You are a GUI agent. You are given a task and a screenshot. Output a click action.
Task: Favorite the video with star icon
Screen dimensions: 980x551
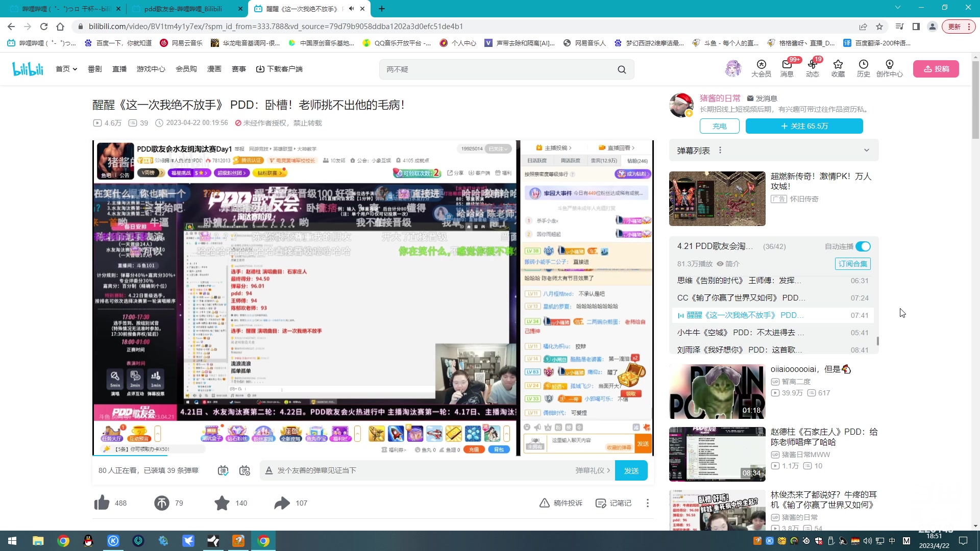pyautogui.click(x=222, y=503)
